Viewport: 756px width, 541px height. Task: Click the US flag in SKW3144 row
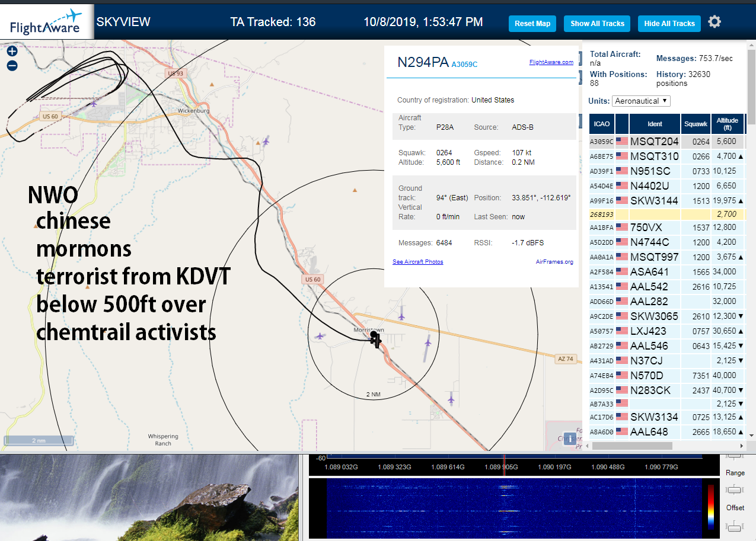[x=621, y=201]
